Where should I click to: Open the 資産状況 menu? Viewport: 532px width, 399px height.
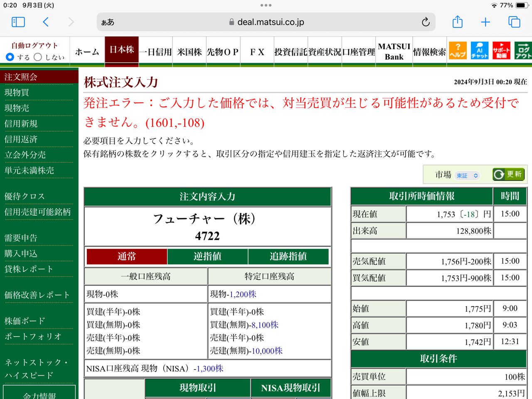325,52
